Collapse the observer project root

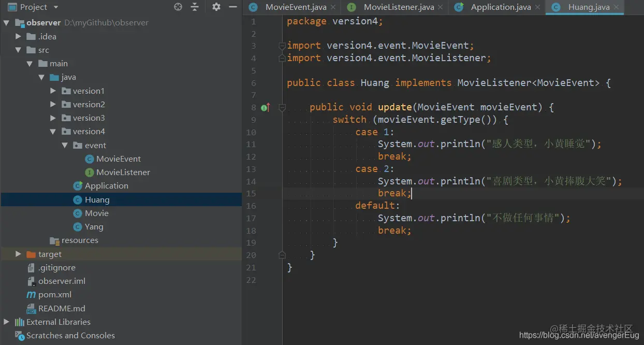click(7, 23)
